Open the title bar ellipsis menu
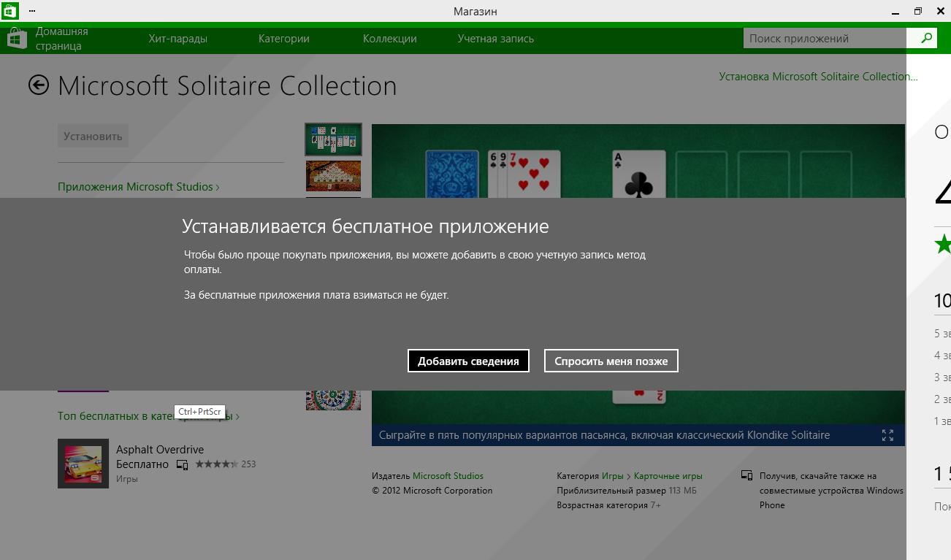Viewport: 951px width, 560px height. point(32,11)
